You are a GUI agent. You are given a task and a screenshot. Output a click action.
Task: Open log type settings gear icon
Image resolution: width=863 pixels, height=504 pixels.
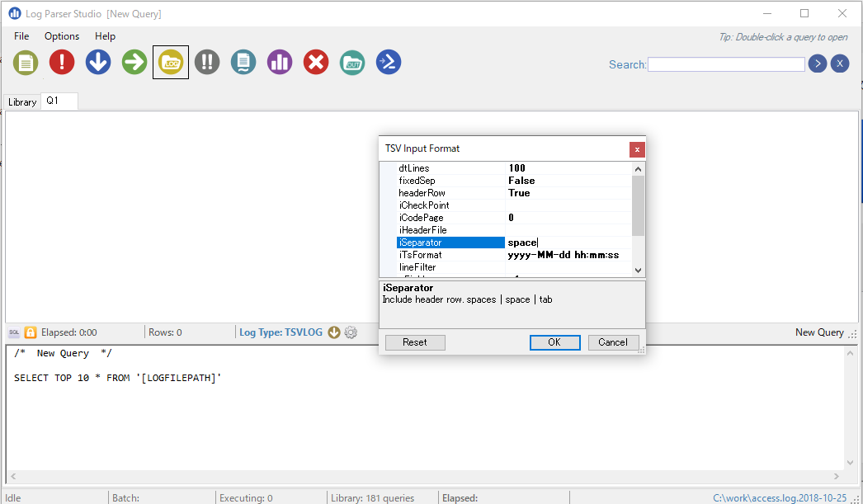pos(351,332)
